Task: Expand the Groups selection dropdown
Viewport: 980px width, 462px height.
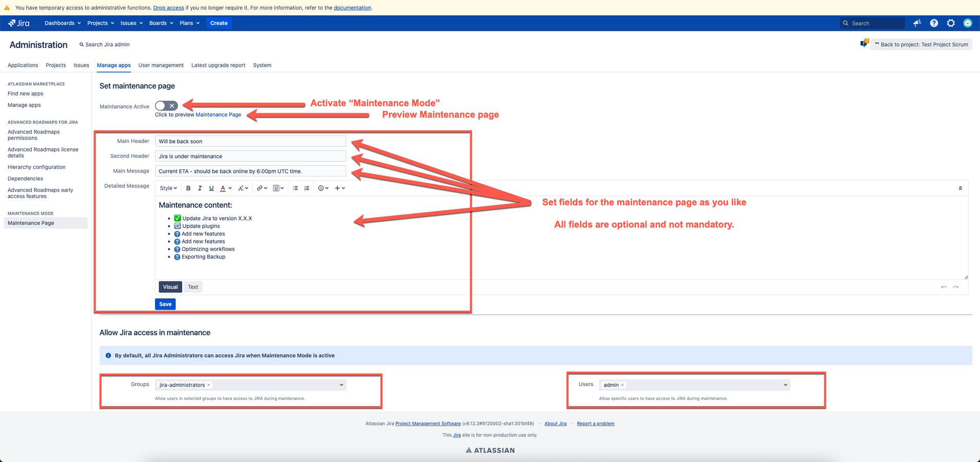Action: (x=341, y=385)
